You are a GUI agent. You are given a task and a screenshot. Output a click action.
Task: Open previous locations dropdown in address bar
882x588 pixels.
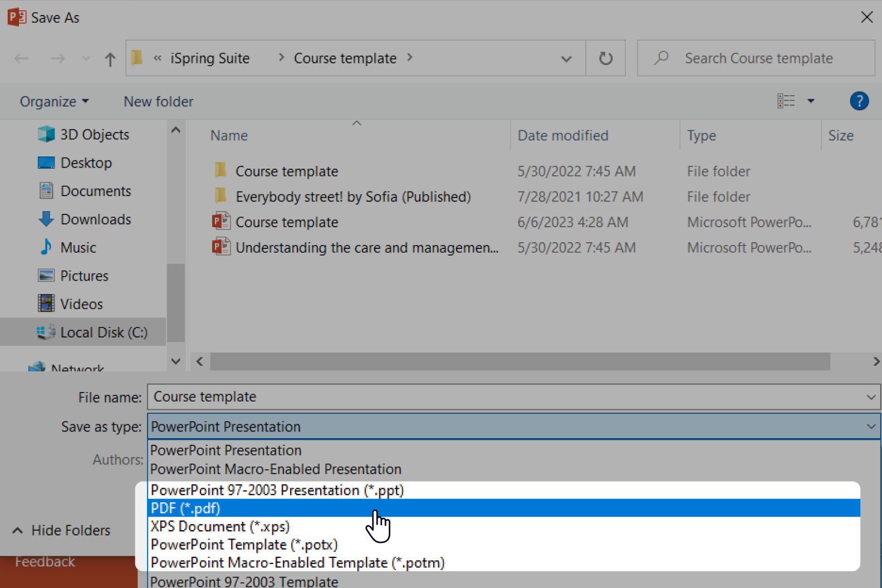566,58
